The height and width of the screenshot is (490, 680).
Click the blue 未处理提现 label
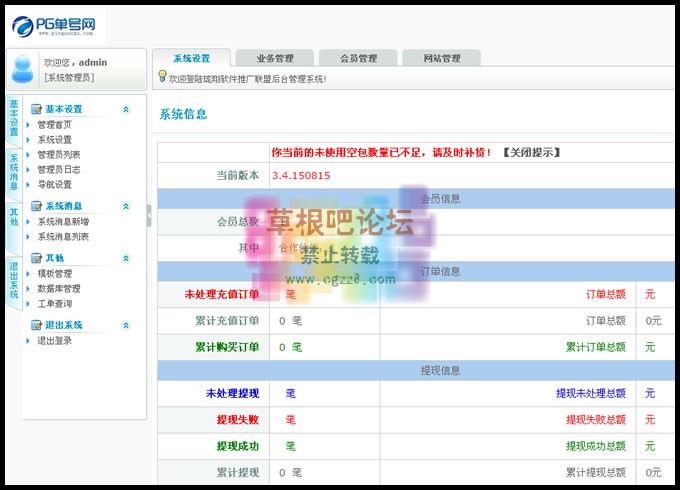click(232, 393)
